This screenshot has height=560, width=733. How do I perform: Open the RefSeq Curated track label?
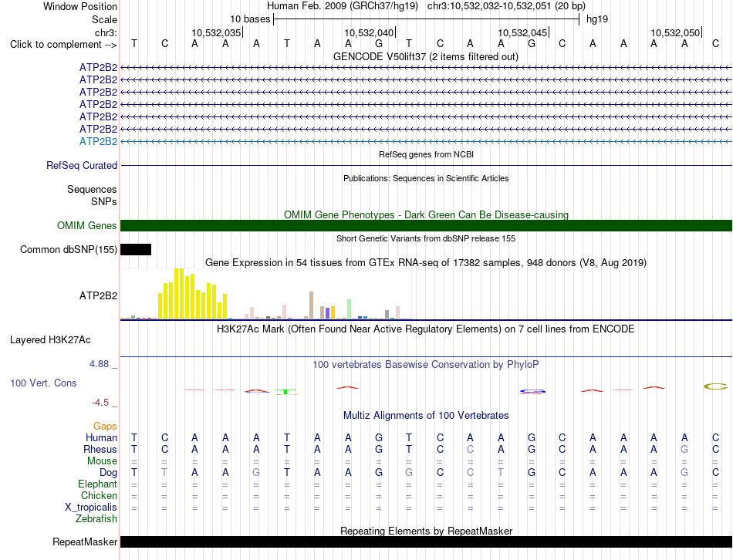pos(82,166)
